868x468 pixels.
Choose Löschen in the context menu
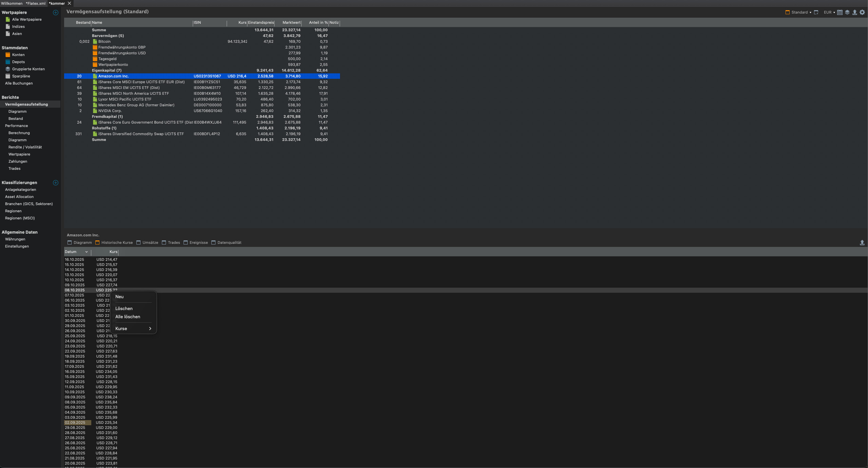click(124, 308)
